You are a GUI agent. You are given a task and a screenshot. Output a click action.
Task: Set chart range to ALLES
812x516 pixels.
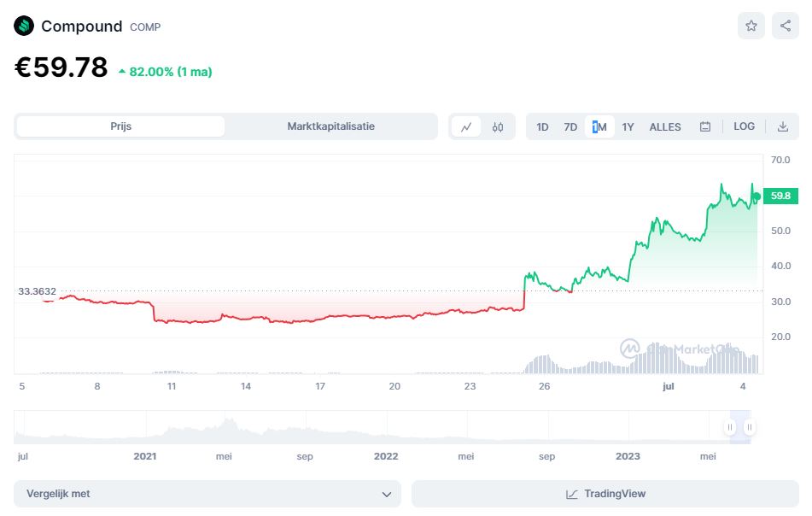click(x=665, y=127)
